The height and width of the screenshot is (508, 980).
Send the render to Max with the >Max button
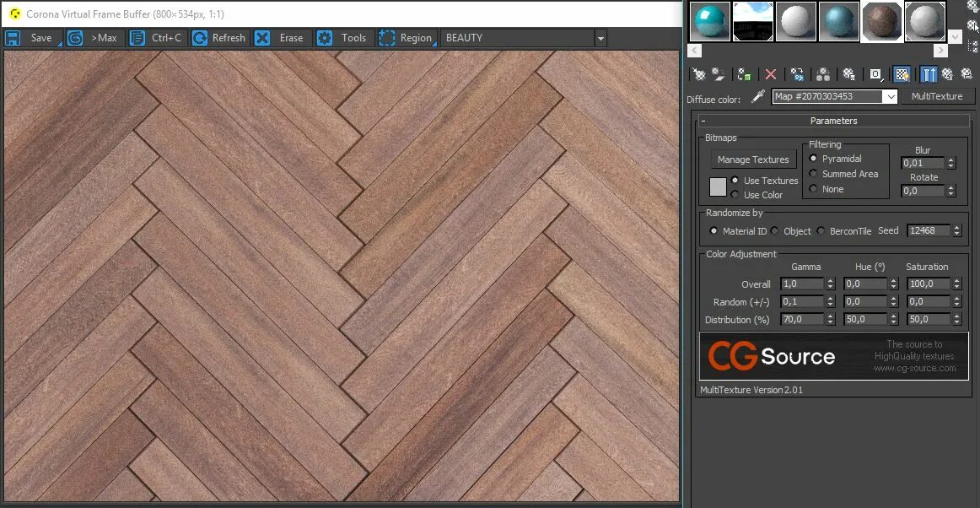[95, 37]
